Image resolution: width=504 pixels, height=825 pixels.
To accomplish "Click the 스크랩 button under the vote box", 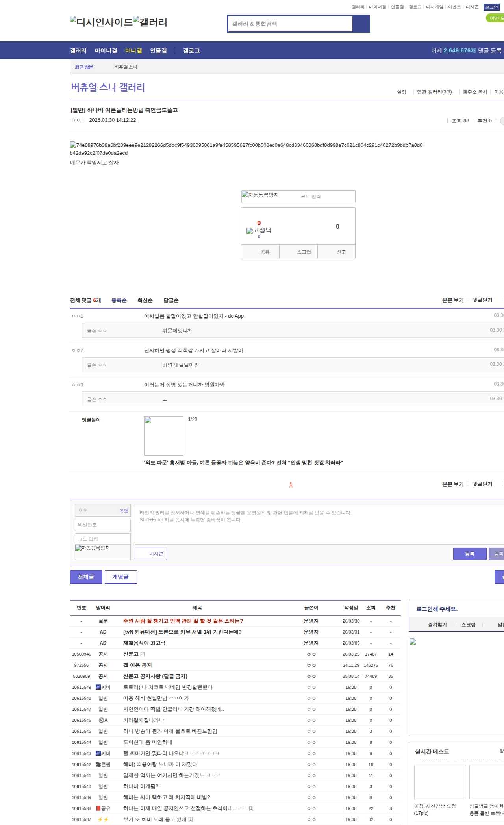I will (x=304, y=252).
